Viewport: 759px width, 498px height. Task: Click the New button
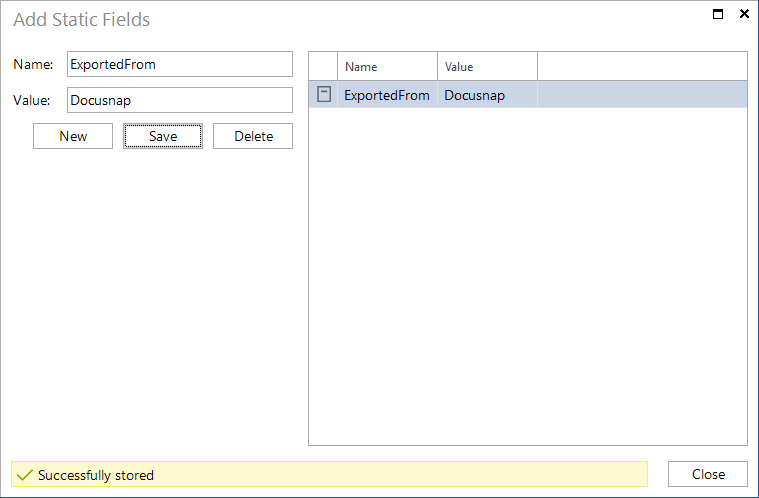coord(73,136)
